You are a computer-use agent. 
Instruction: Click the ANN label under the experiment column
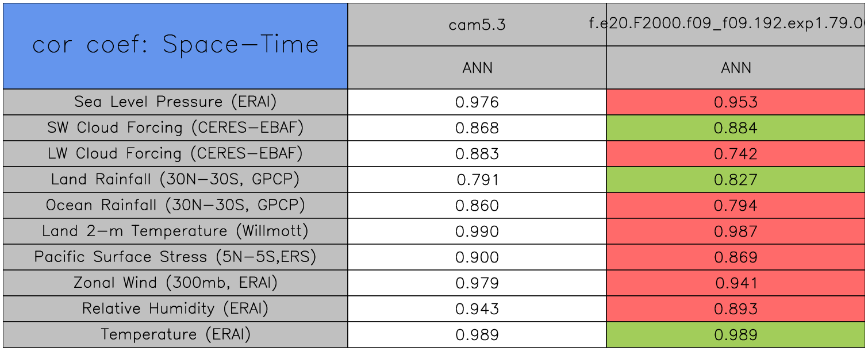pyautogui.click(x=736, y=68)
